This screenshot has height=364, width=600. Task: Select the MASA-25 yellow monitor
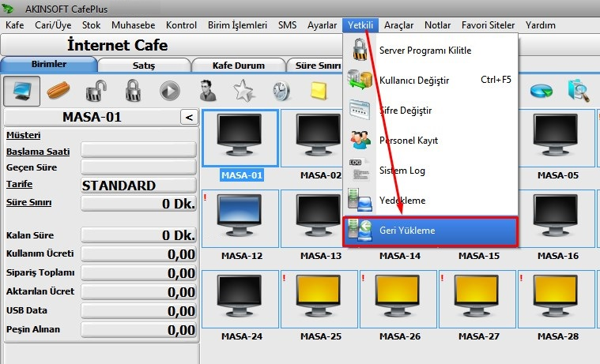pos(319,299)
